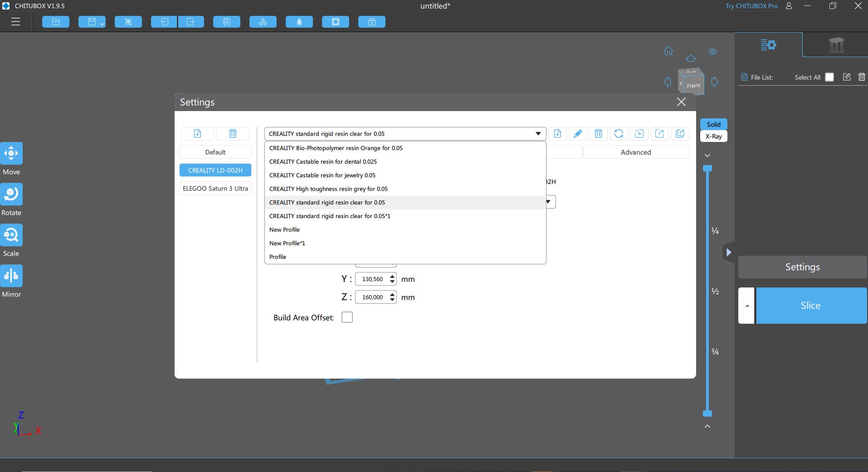Toggle the eye visibility view icon
Screen dimensions: 868x472
tap(712, 52)
